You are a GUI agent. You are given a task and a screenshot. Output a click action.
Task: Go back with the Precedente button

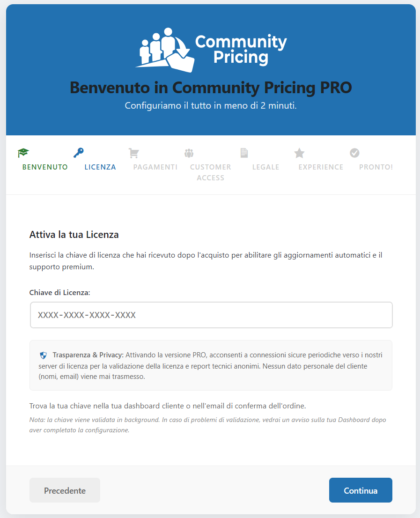[x=65, y=490]
